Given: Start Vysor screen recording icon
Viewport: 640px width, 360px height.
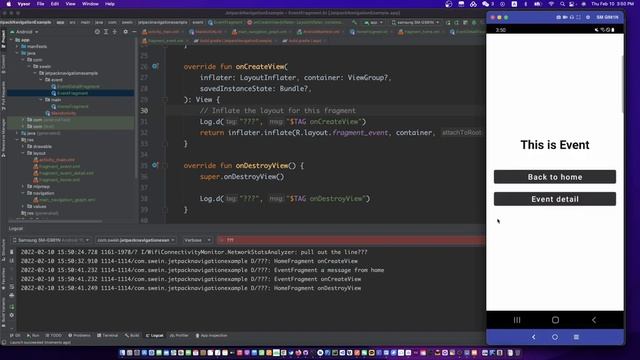Looking at the screenshot, I should tap(565, 18).
